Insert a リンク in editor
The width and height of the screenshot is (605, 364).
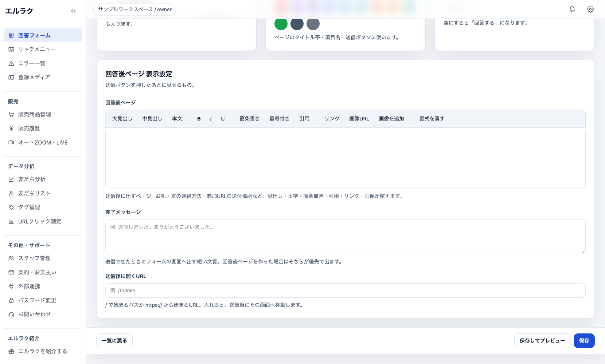(332, 119)
